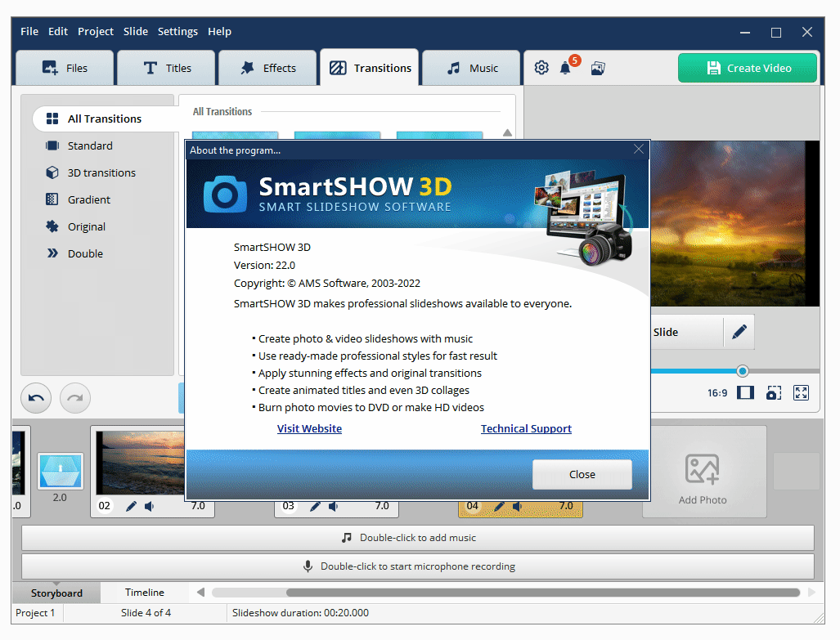Click the speaker icon on slide 03
This screenshot has width=840, height=640.
pos(333,506)
